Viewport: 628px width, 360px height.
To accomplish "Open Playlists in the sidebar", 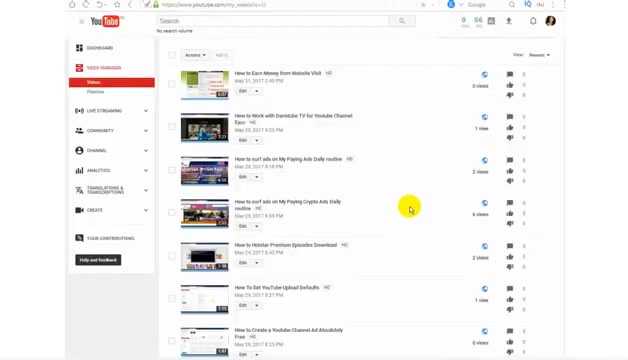I will 95,92.
